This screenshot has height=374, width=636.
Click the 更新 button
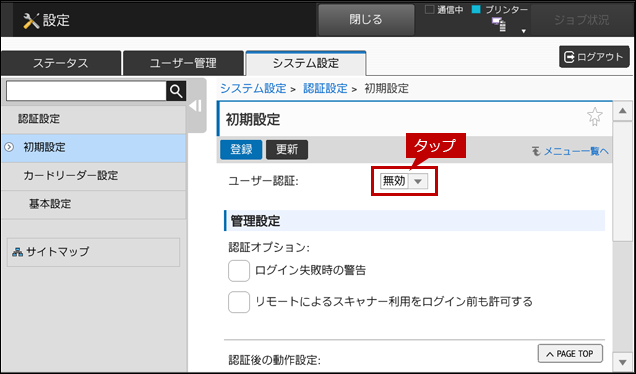287,150
